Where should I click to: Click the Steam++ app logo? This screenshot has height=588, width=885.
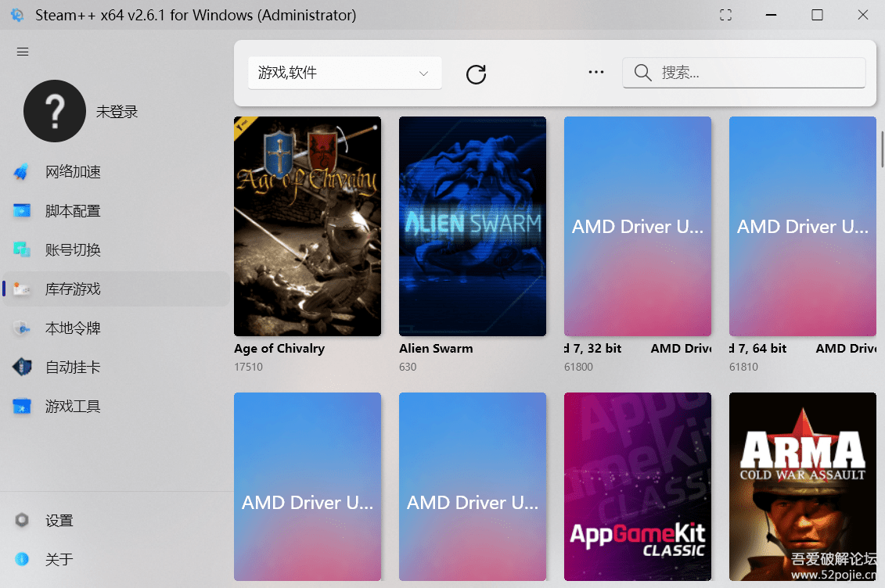click(x=17, y=15)
